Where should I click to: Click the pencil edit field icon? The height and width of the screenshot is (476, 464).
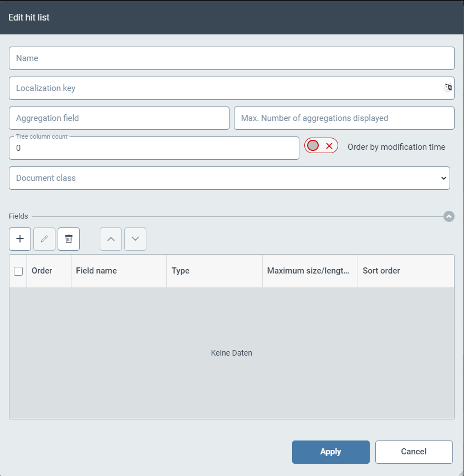click(44, 239)
